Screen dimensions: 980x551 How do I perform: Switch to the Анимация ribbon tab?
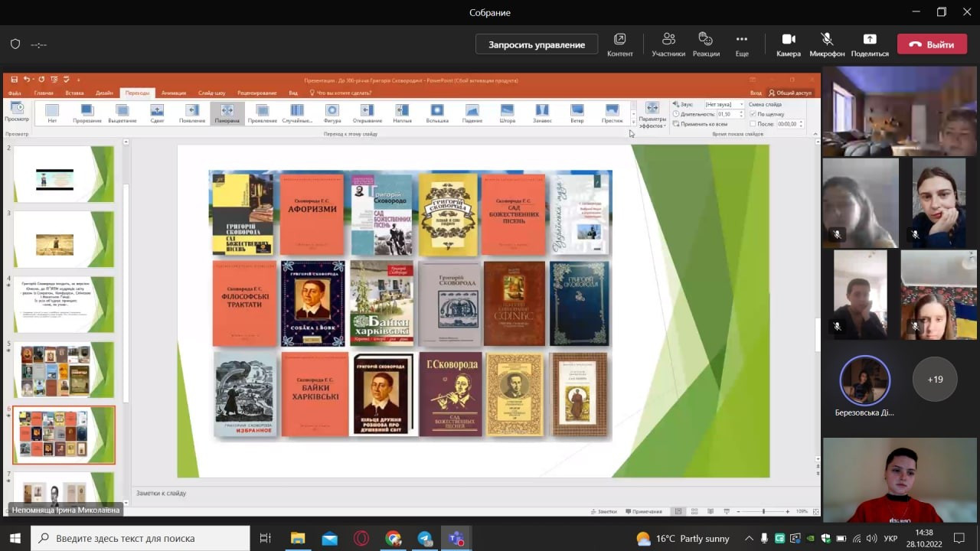tap(173, 93)
